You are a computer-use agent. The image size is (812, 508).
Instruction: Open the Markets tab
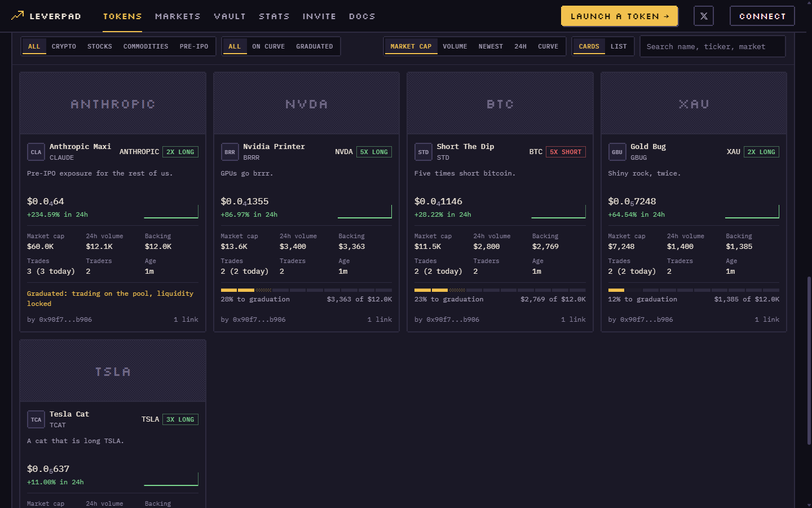[x=178, y=16]
